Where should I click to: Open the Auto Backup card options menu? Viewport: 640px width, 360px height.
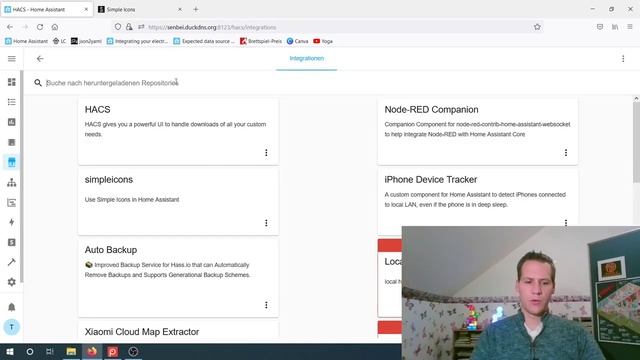tap(266, 305)
